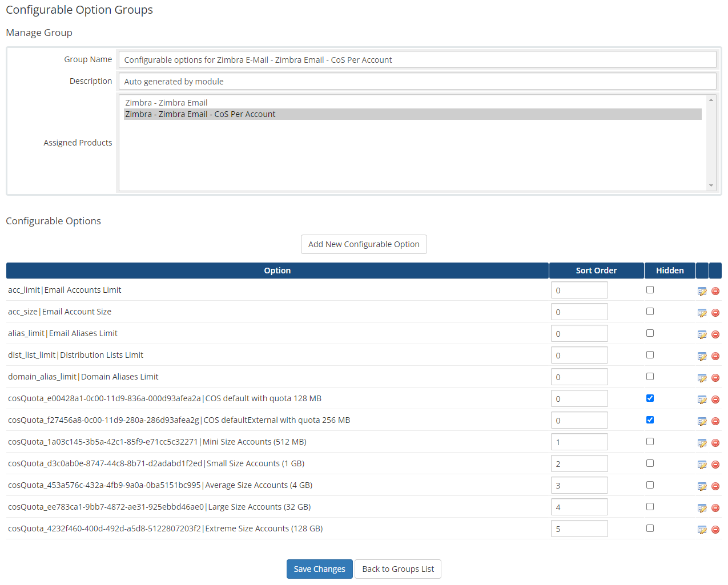Viewport: 728px width, 585px height.
Task: Edit the alias_limit Email Aliases Limit option
Action: point(702,334)
